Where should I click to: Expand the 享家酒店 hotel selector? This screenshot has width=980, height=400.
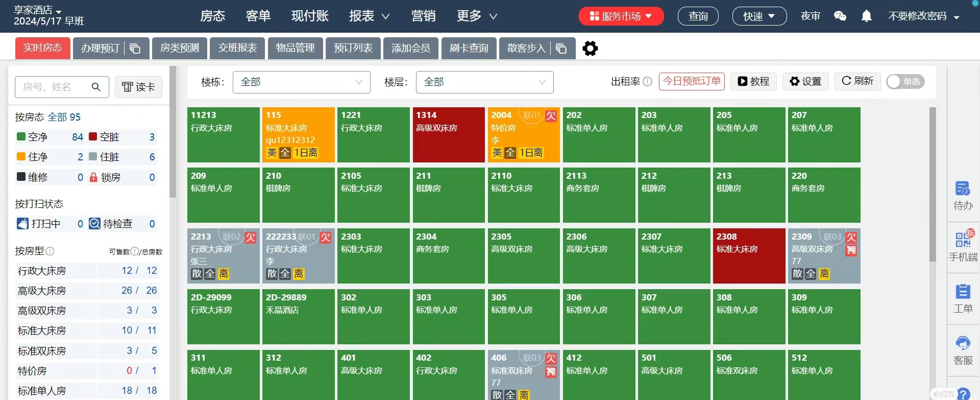(x=37, y=10)
